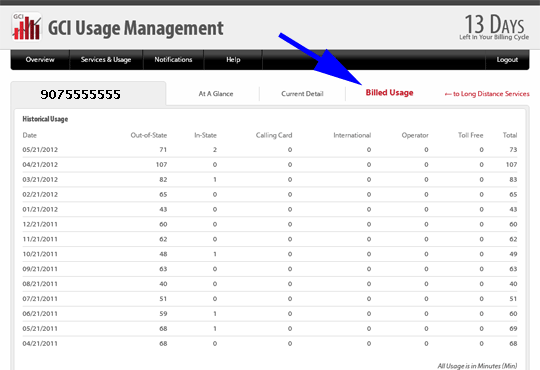Click Total value 49 for 10/21/2011
Screen dimensions: 540x370
coord(513,254)
